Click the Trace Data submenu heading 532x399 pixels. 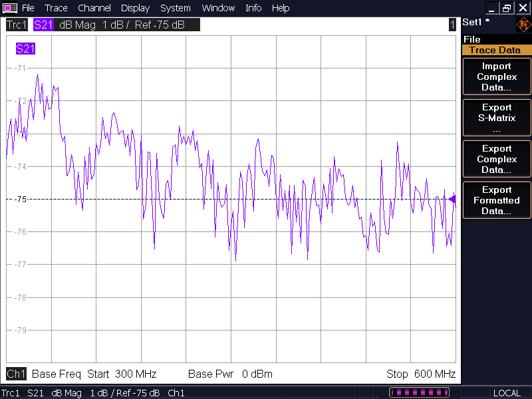(x=495, y=50)
